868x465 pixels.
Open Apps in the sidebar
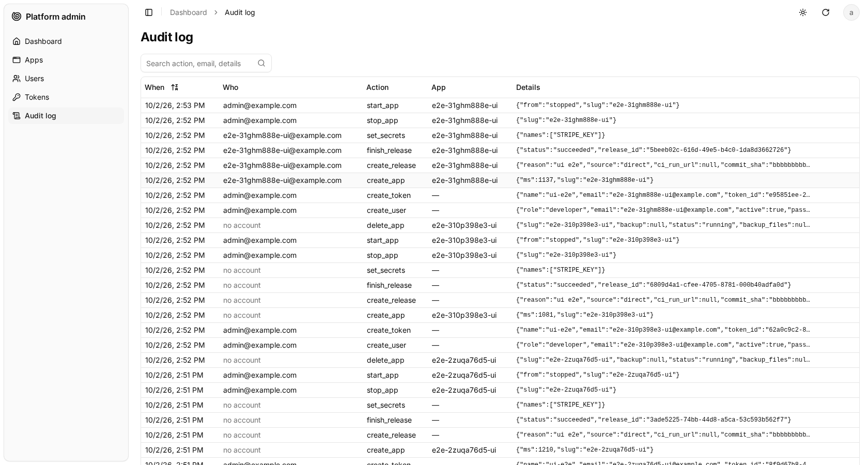[66, 60]
